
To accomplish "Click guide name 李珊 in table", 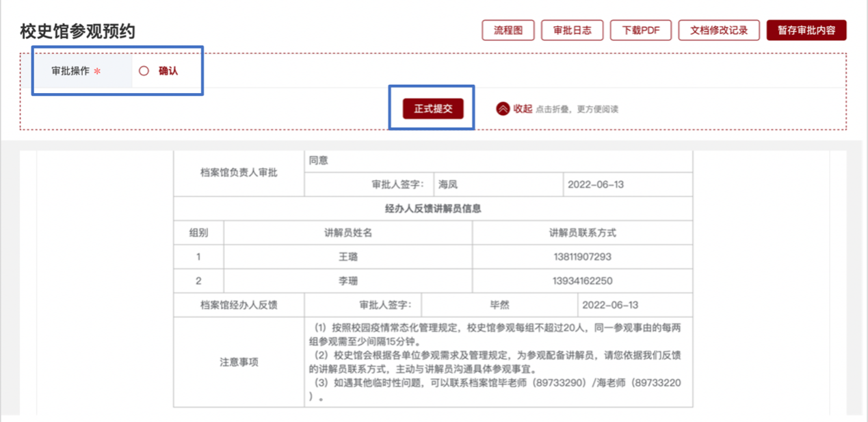I will coord(348,281).
